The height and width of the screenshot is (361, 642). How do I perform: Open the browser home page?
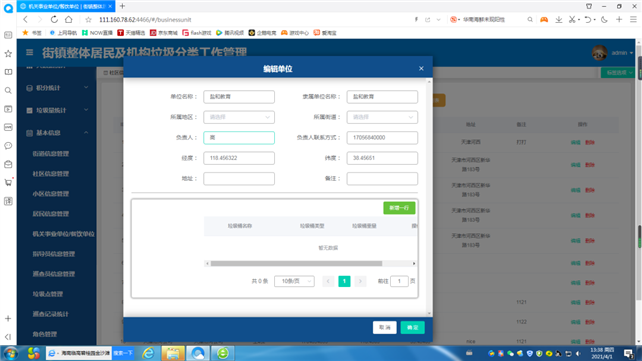[x=69, y=20]
